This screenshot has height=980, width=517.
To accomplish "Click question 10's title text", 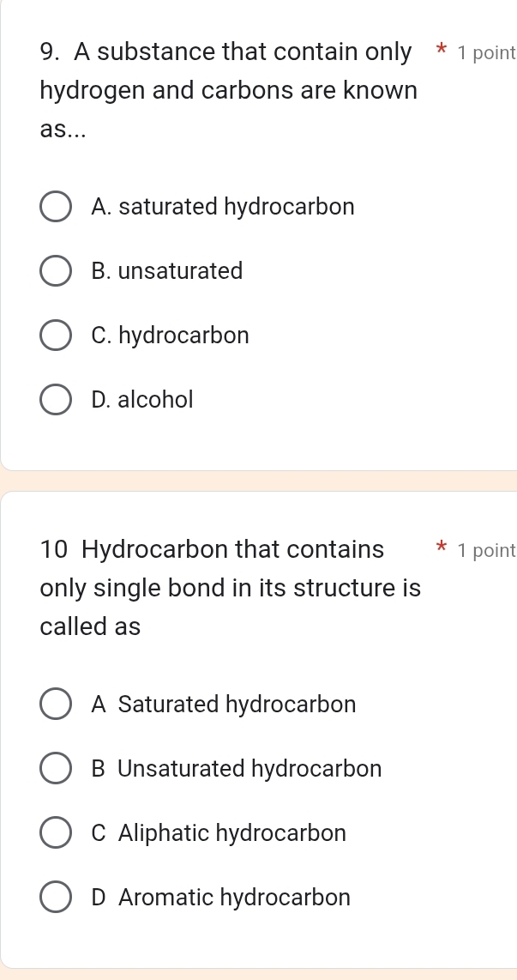I will coord(230,588).
